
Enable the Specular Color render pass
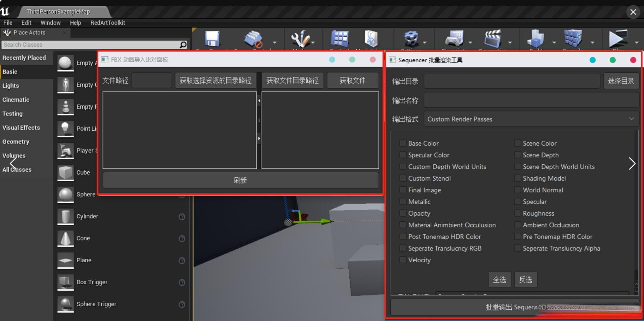[x=403, y=155]
